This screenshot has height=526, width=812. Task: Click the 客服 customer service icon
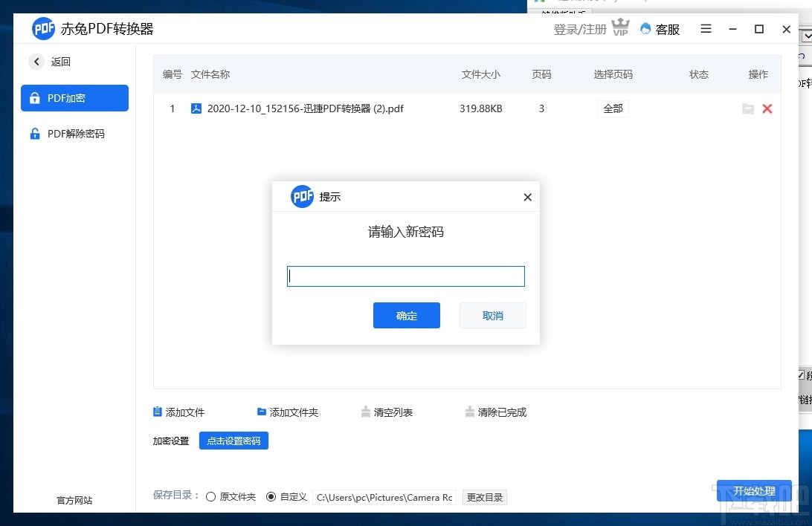point(646,29)
